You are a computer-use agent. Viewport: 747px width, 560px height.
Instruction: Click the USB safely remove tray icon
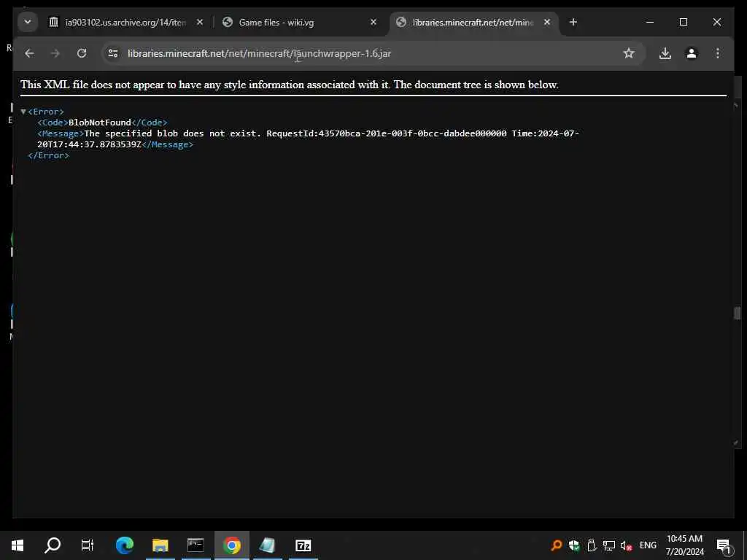[592, 545]
